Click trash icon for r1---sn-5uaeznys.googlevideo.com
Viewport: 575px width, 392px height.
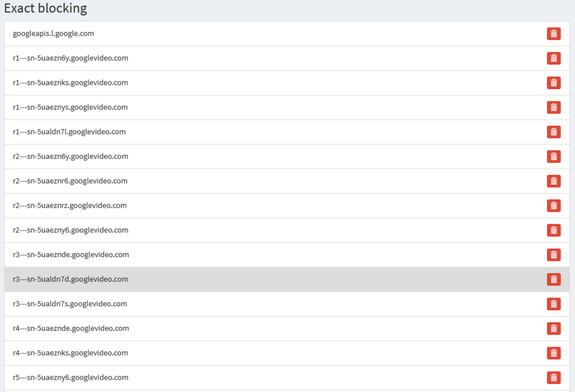coord(554,107)
